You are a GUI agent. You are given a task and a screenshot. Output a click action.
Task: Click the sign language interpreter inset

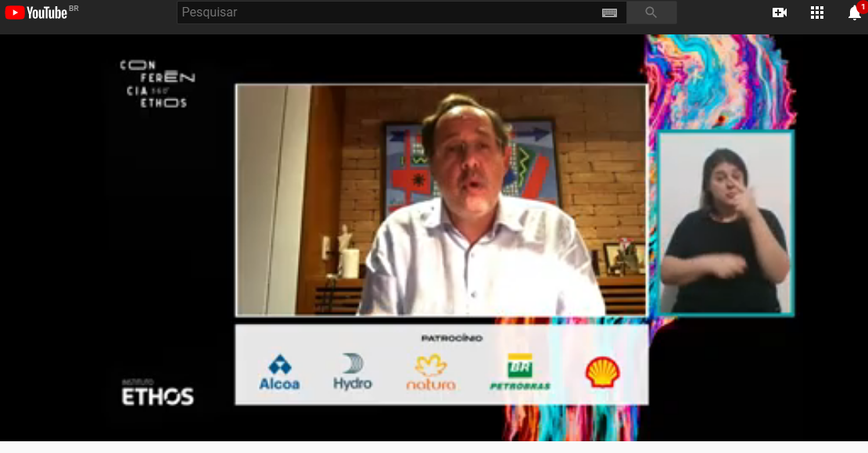click(x=725, y=223)
